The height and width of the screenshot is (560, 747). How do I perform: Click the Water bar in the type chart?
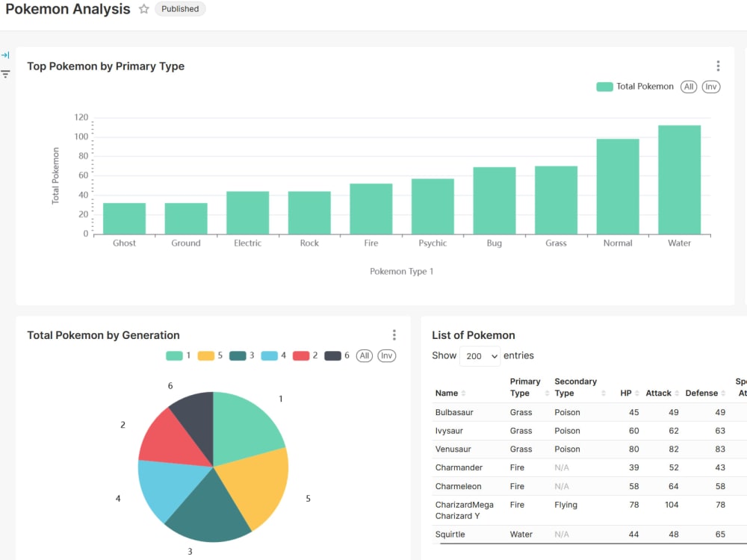click(679, 179)
